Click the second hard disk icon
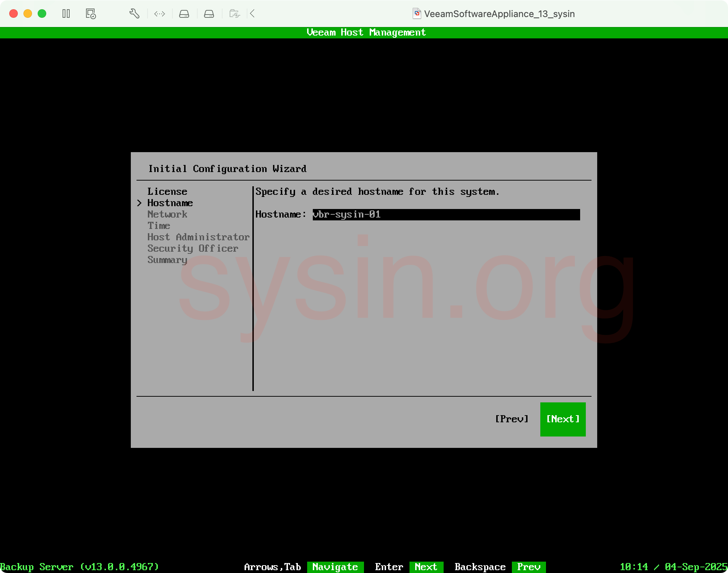 point(209,14)
